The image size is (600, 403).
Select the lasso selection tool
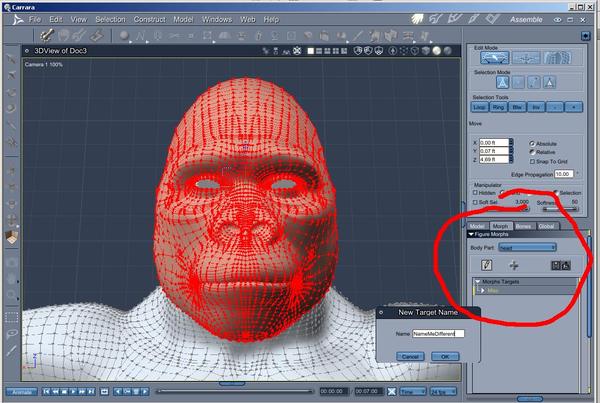coord(11,334)
